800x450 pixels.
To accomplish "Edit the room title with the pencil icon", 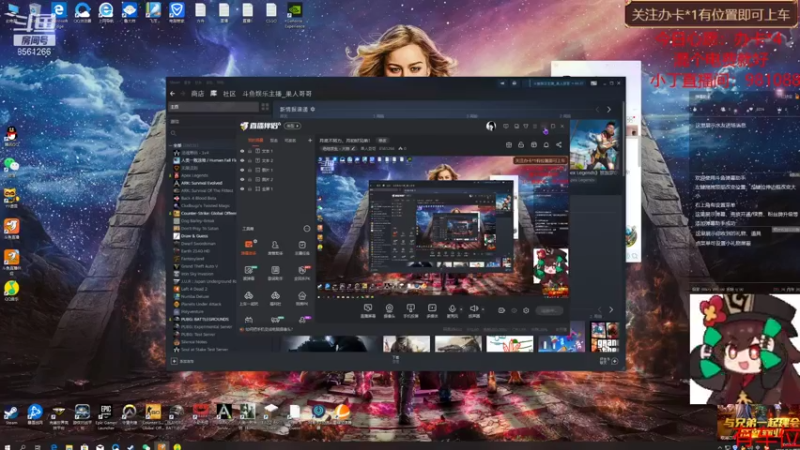I will 354,148.
